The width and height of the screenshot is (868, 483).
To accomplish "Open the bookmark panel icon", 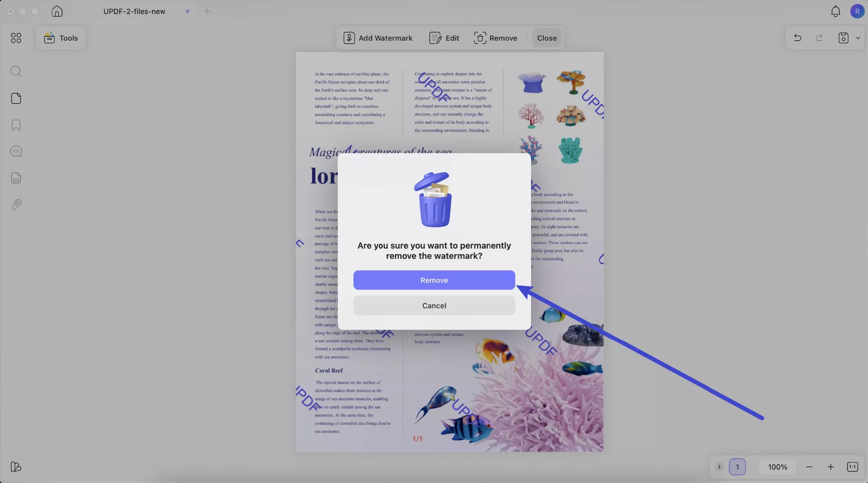I will pos(16,125).
